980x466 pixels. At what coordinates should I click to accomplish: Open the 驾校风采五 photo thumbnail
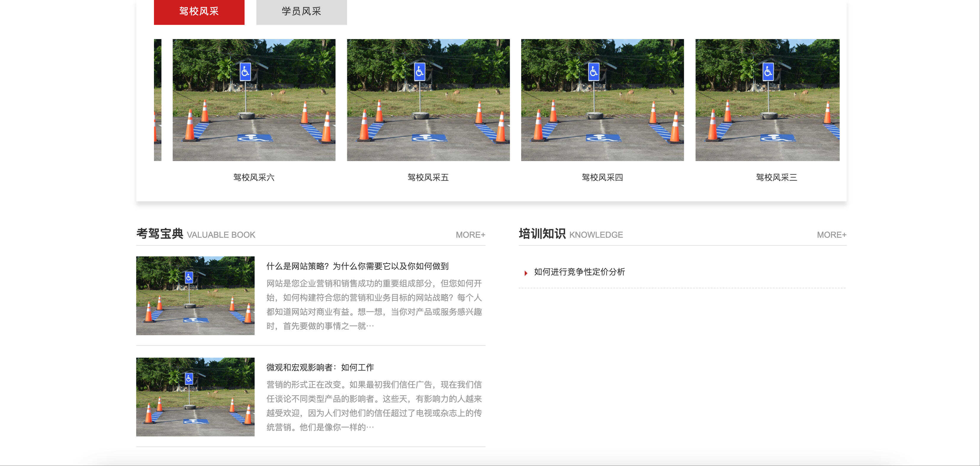point(428,100)
